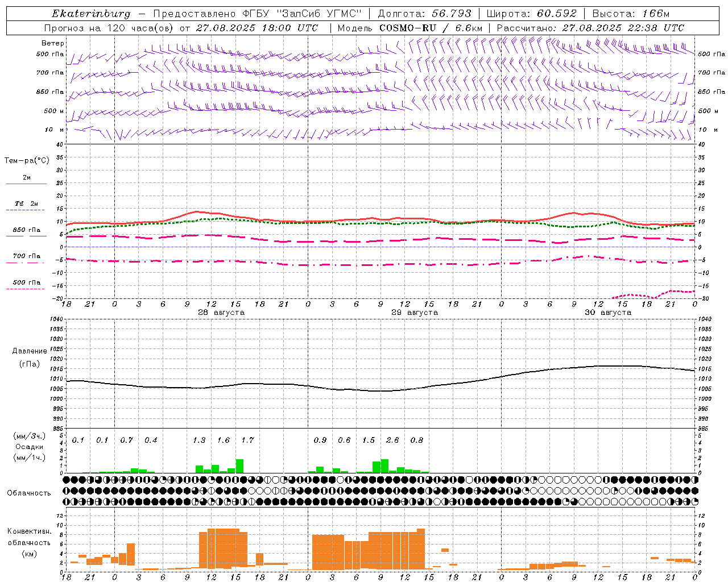Click the 3-hour precipitation value "0.4"
The image size is (728, 582).
click(x=151, y=440)
